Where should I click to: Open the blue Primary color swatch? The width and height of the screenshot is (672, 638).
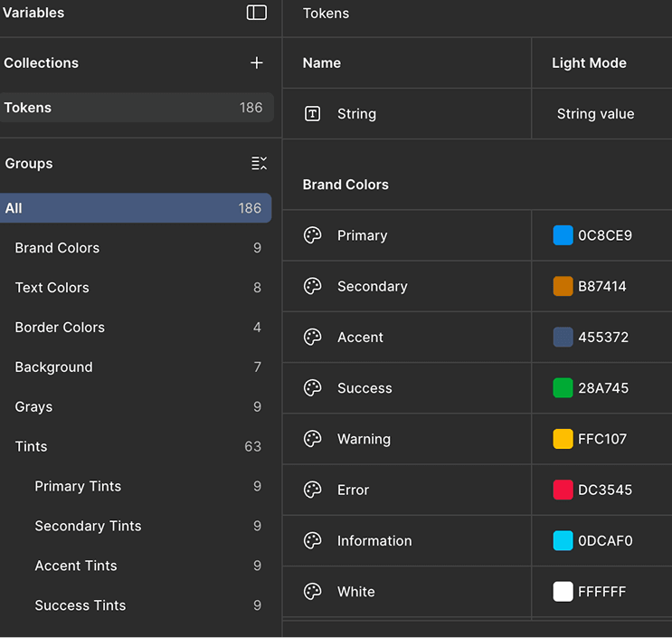[563, 235]
